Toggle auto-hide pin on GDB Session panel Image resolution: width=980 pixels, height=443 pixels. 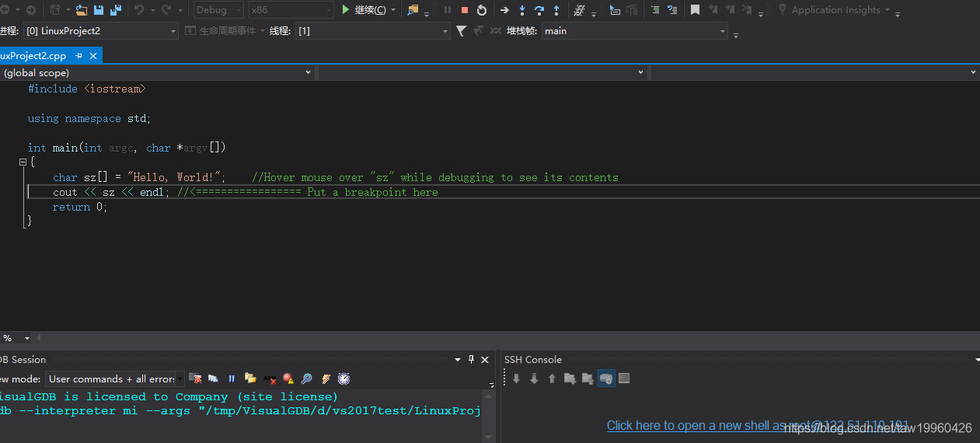coord(471,359)
